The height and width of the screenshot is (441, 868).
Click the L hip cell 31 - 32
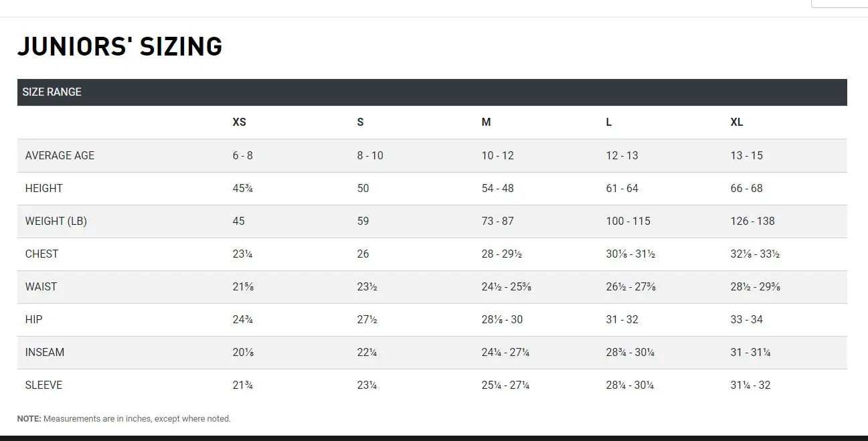(x=622, y=319)
